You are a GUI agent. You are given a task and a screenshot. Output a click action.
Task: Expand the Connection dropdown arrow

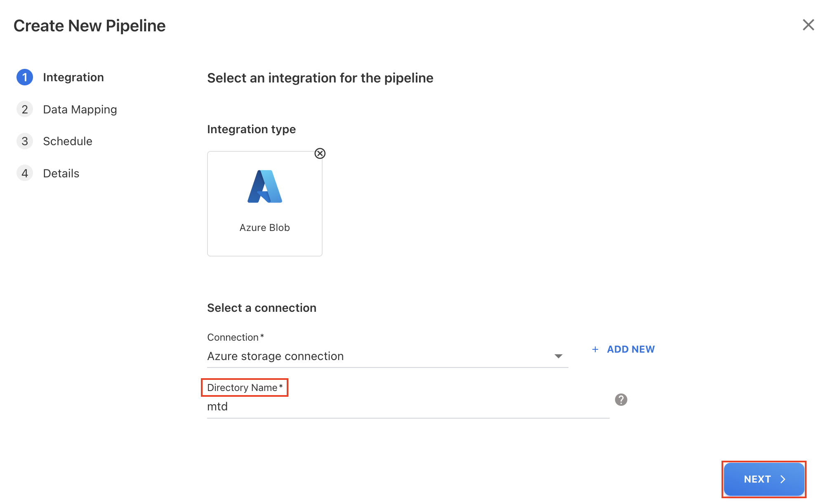click(x=559, y=356)
